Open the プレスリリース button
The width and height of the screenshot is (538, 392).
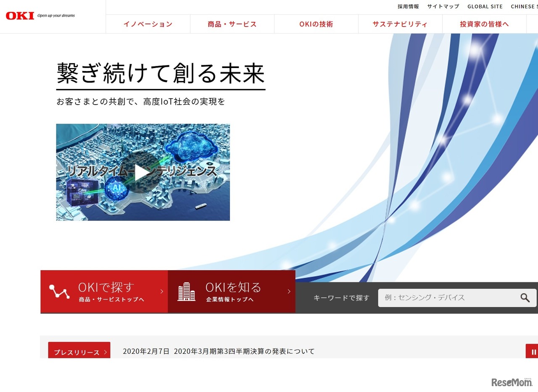pos(79,352)
